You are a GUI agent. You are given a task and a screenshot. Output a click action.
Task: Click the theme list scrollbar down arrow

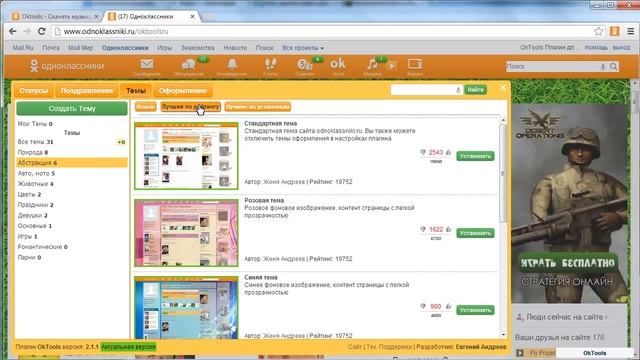(x=503, y=335)
